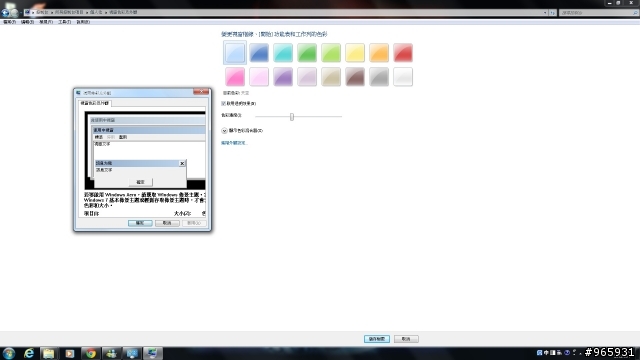Refresh the control panel page
The image size is (640, 360).
click(553, 13)
